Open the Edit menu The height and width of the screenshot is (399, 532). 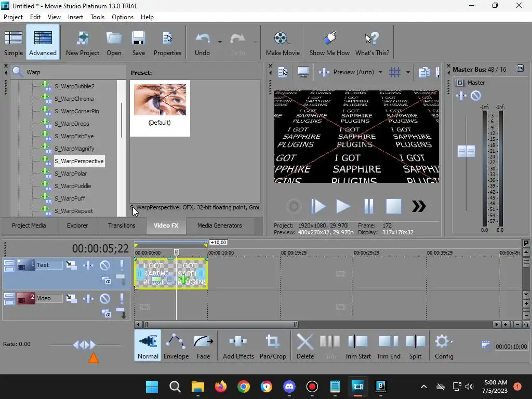(35, 17)
